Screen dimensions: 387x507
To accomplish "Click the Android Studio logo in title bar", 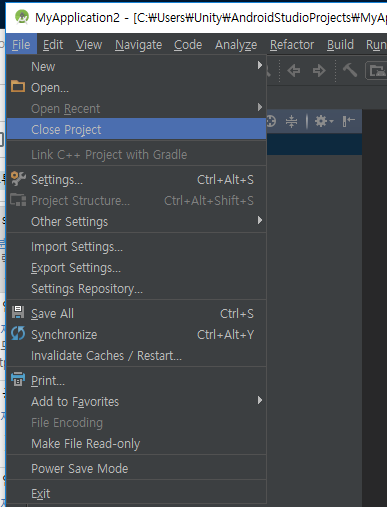I will coord(22,17).
